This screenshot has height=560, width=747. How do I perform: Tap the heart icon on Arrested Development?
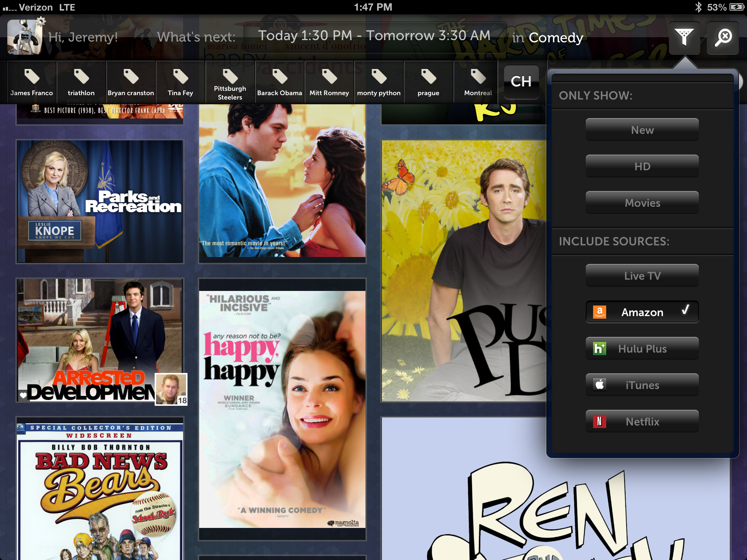click(x=23, y=395)
